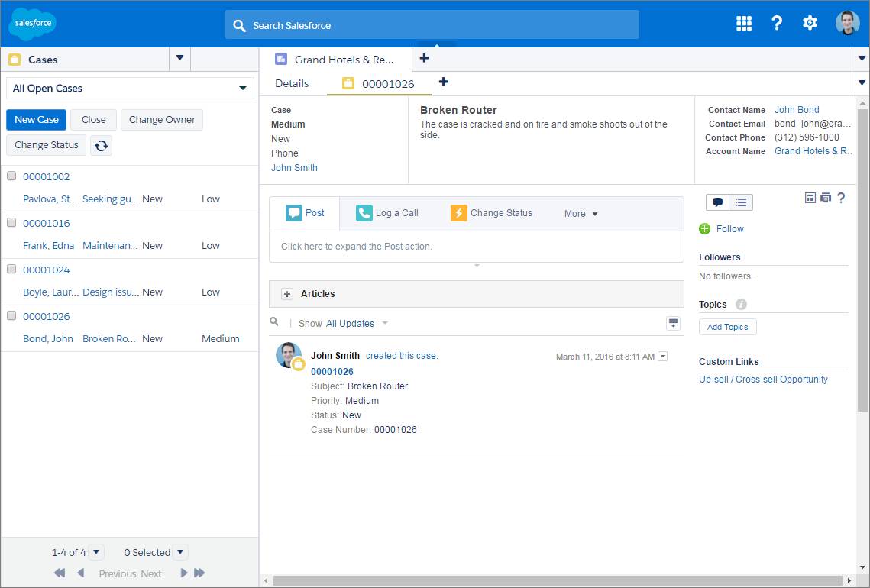Open the Frank, Edna contact link
870x588 pixels.
[48, 245]
